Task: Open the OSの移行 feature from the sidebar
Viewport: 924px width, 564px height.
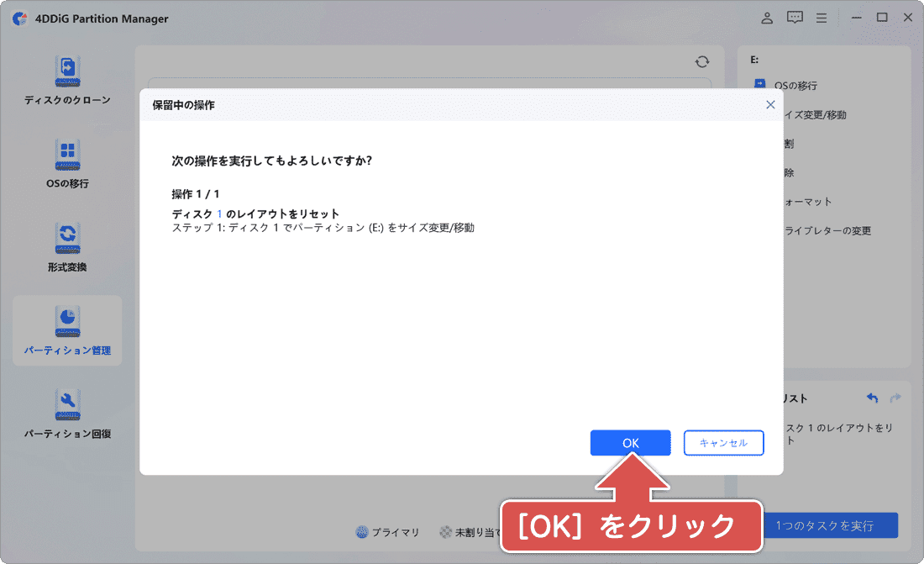Action: [x=67, y=162]
